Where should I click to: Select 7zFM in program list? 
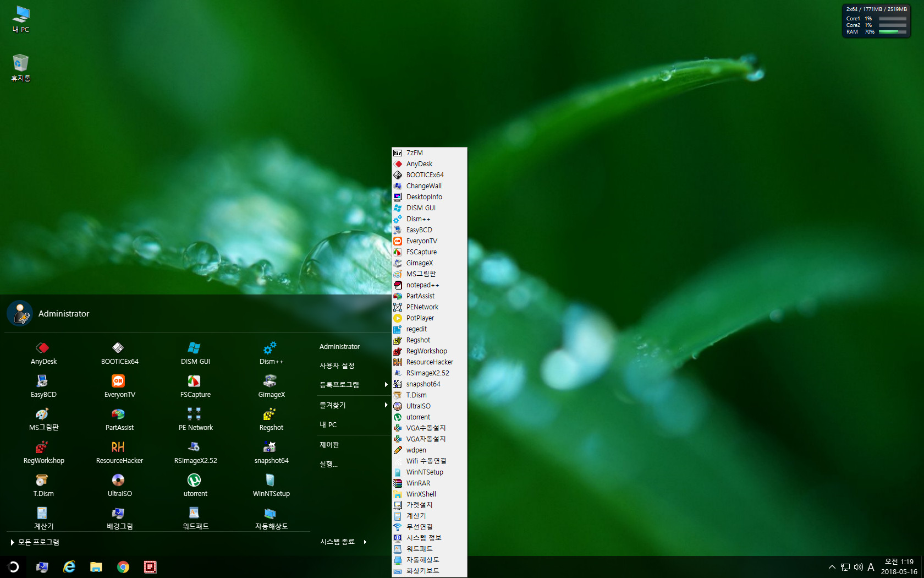[x=429, y=153]
